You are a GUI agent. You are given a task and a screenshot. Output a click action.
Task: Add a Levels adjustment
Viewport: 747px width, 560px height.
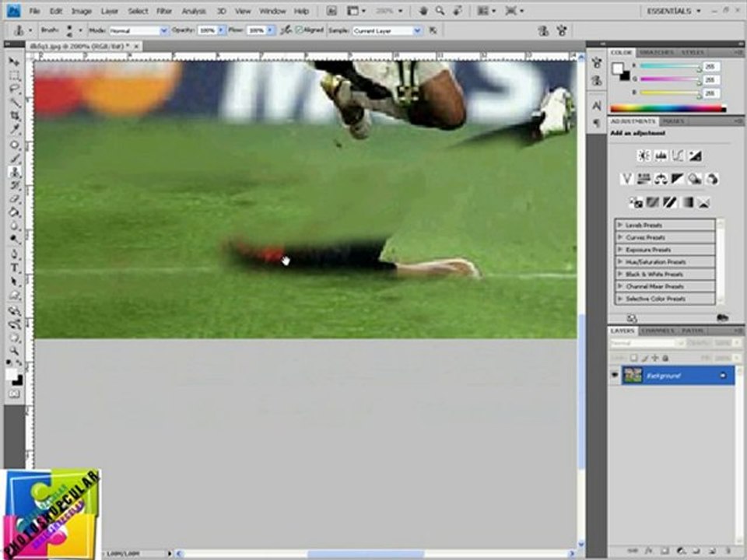661,156
